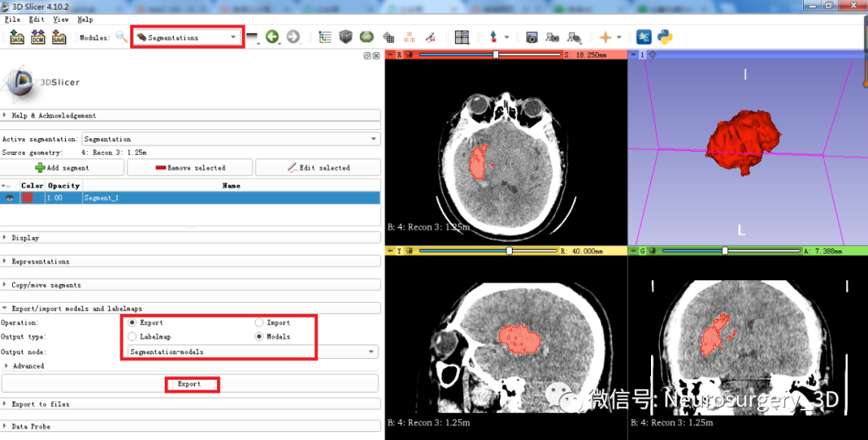This screenshot has width=868, height=440.
Task: Toggle red slice link/visibility icon
Action: coord(409,55)
